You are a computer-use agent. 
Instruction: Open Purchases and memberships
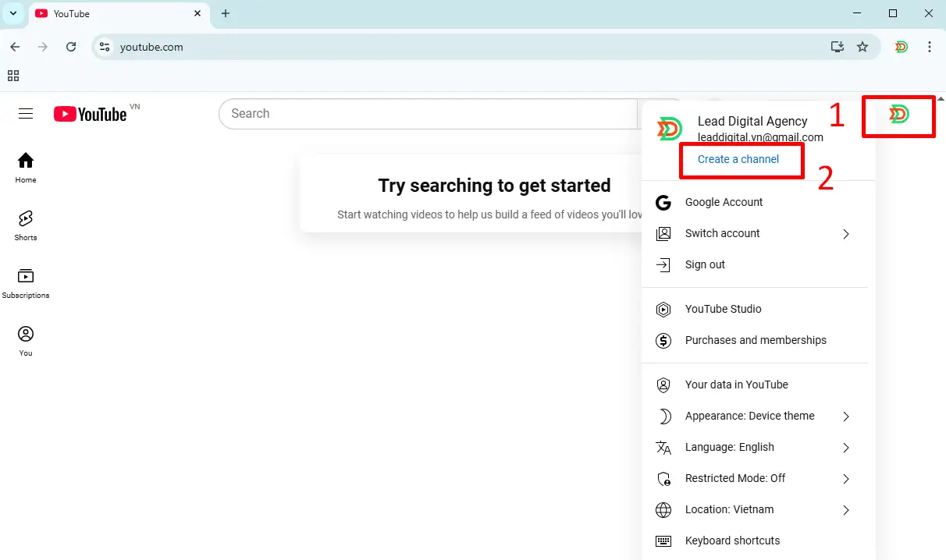tap(755, 340)
